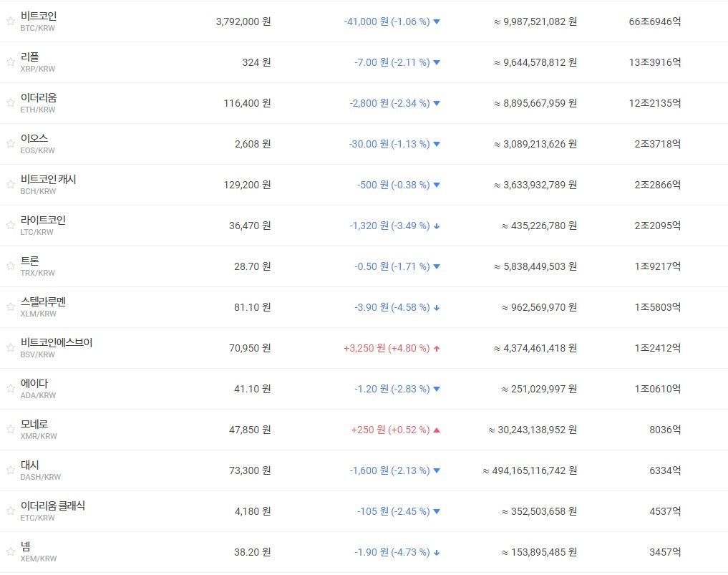
Task: Select the 넴 XEM/KRW row name
Action: (26, 546)
